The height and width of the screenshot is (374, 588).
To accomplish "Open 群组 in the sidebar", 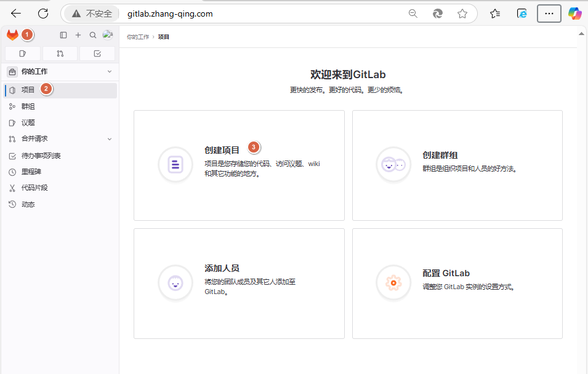I will [x=60, y=106].
